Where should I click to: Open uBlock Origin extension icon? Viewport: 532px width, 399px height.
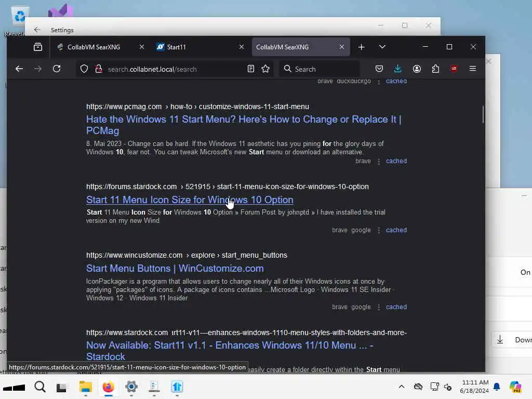[454, 69]
